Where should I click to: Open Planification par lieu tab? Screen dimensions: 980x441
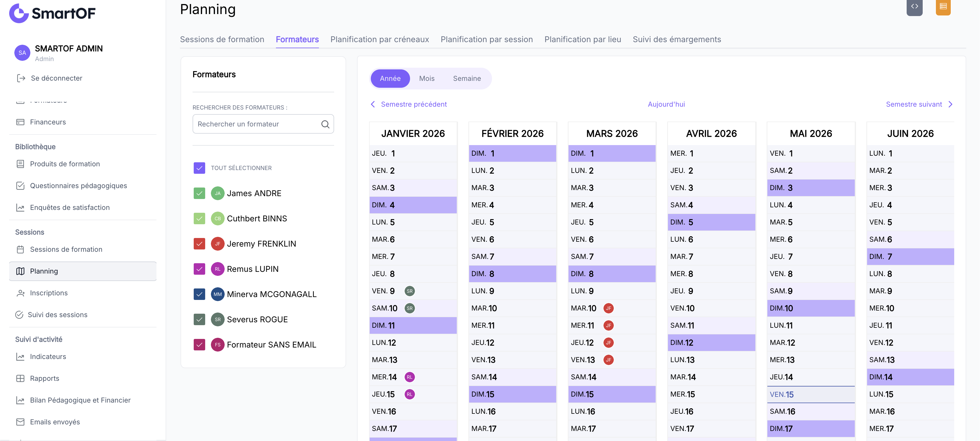pos(583,39)
